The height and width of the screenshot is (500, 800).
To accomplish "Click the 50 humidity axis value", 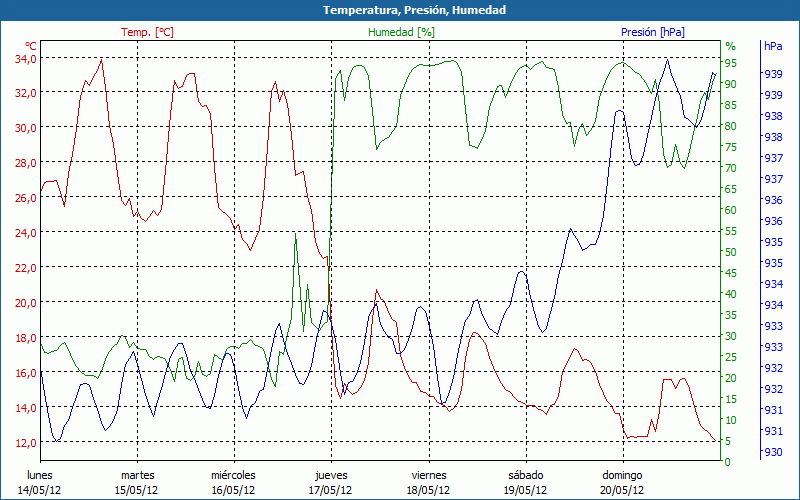I will pos(731,252).
